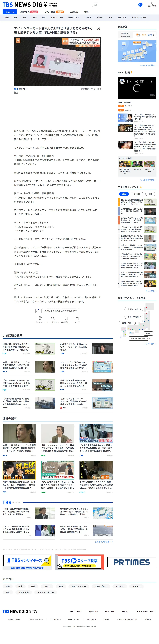Focus the 検索 search field

click(x=115, y=4)
